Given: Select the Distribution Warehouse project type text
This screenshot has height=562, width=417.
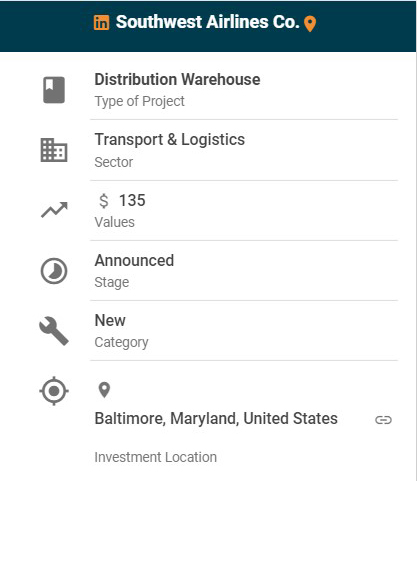Looking at the screenshot, I should coord(177,80).
